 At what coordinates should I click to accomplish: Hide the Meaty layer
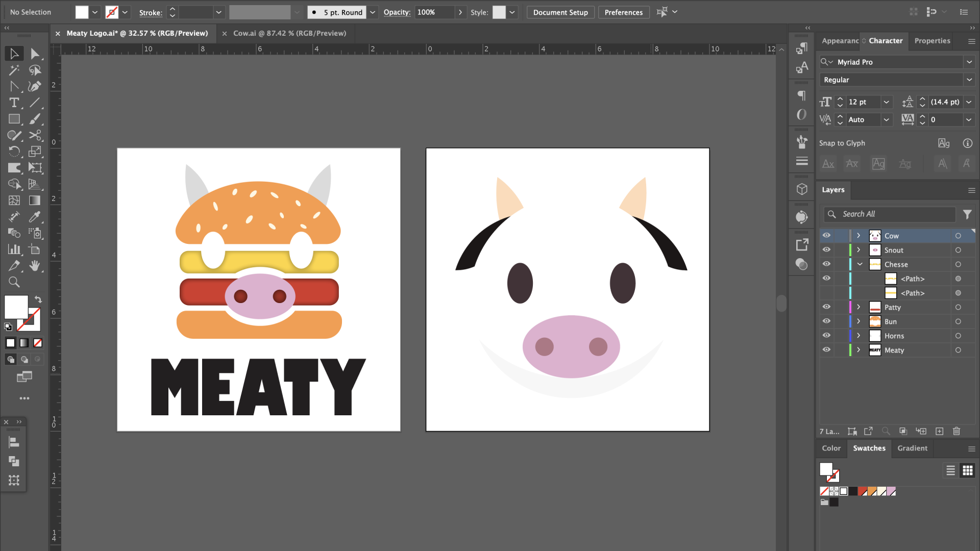tap(826, 350)
